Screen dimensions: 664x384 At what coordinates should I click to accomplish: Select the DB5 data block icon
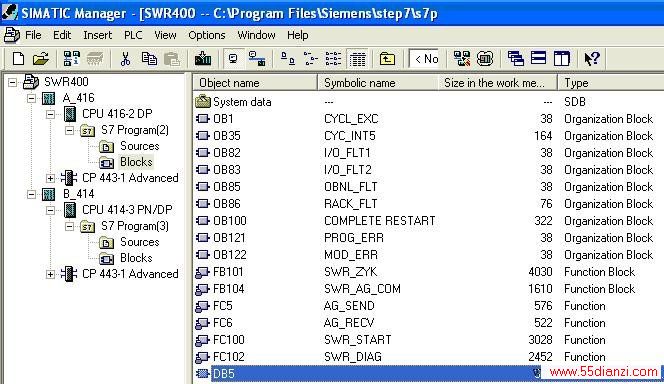203,373
